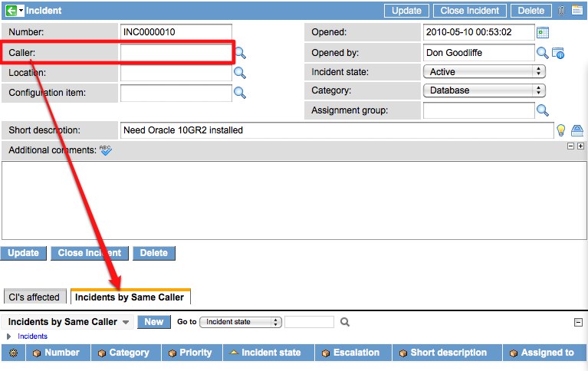Click the paperclip attachments icon
The height and width of the screenshot is (371, 588).
pos(562,11)
